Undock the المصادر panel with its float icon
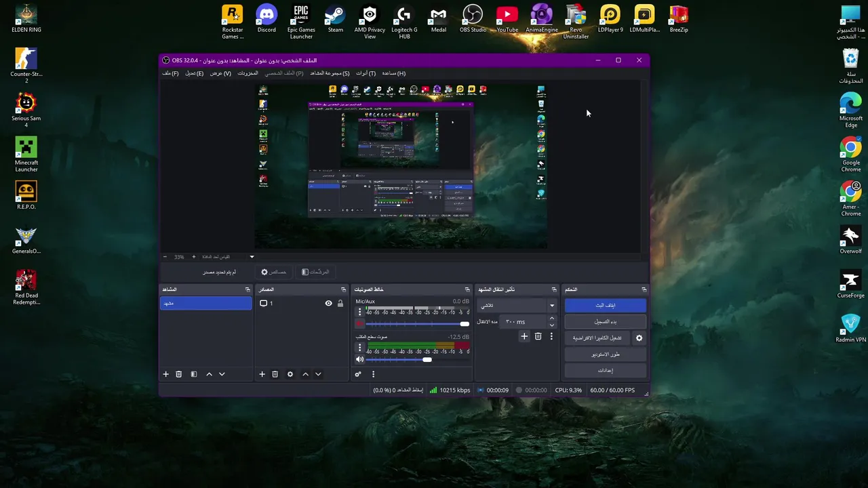The height and width of the screenshot is (488, 868). pyautogui.click(x=343, y=289)
